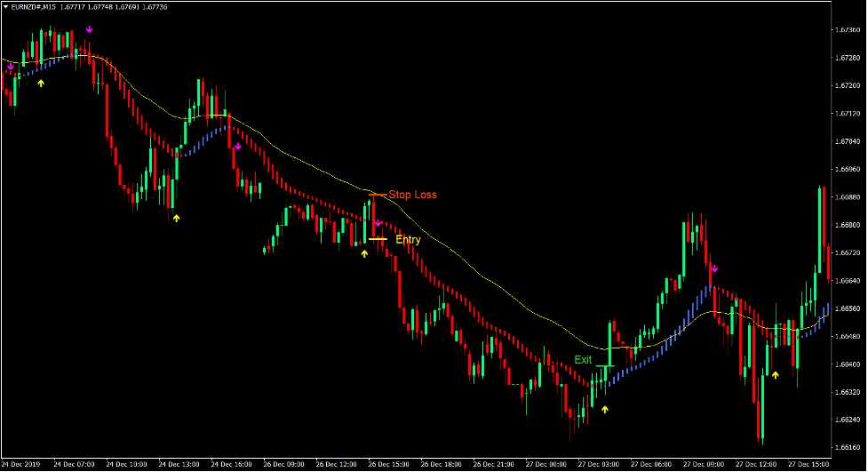The image size is (868, 472).
Task: Click the magenta down arrow near 24 Dec 16:00
Action: [x=238, y=148]
